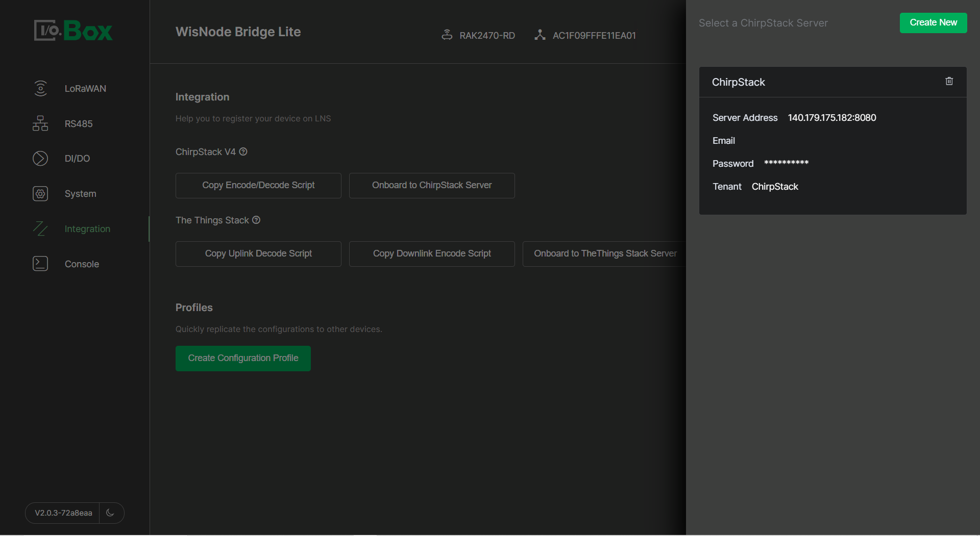This screenshot has width=980, height=536.
Task: Click the ChirpStack V4 label
Action: click(206, 152)
